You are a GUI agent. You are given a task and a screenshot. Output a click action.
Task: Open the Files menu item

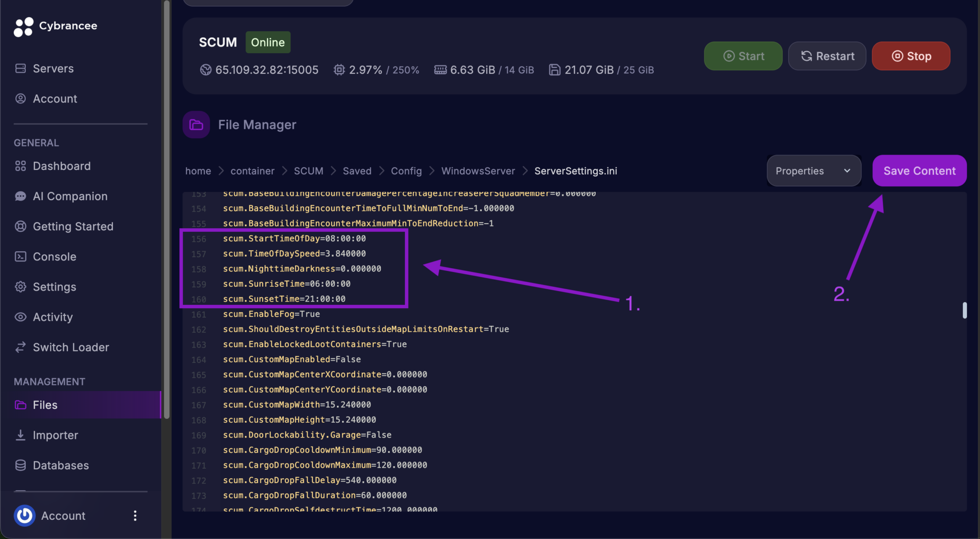(x=45, y=405)
